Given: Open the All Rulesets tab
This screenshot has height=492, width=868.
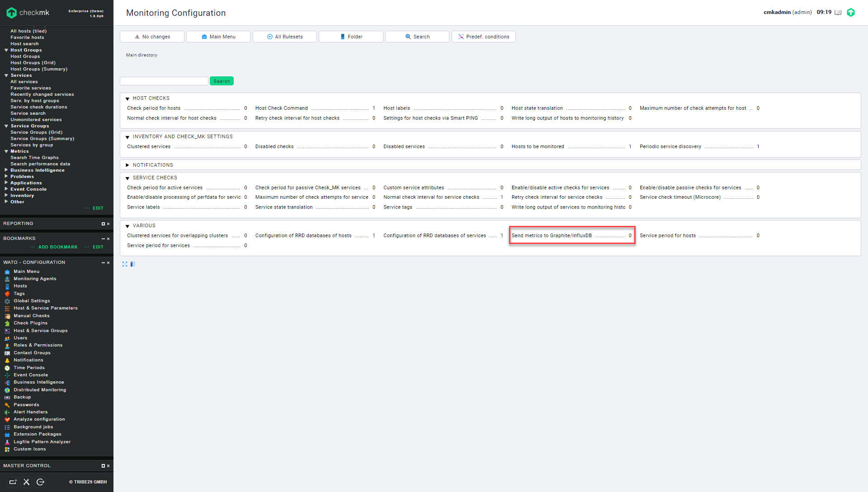Looking at the screenshot, I should 284,37.
